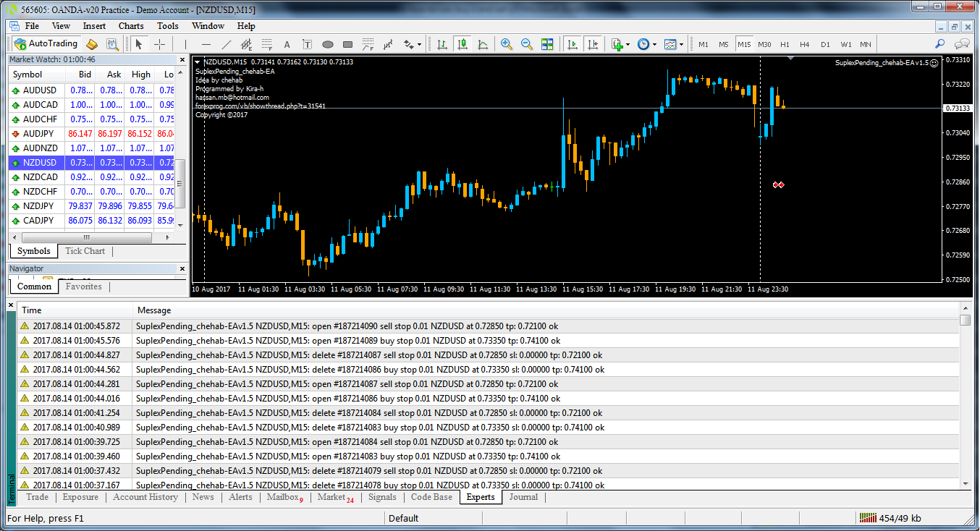Open the Charts menu
This screenshot has width=980, height=531.
click(x=131, y=26)
